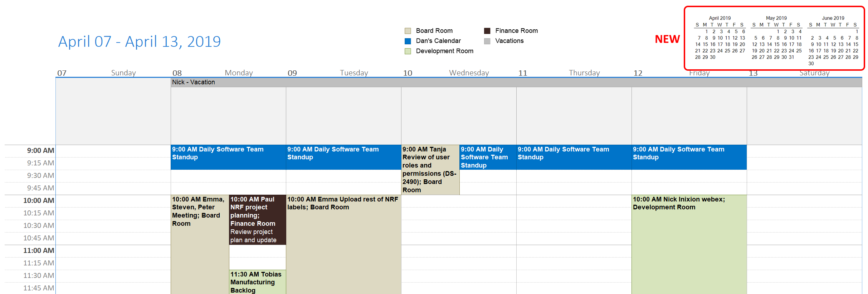Click the 9:15 AM time label
Image resolution: width=868 pixels, height=294 pixels.
point(40,163)
